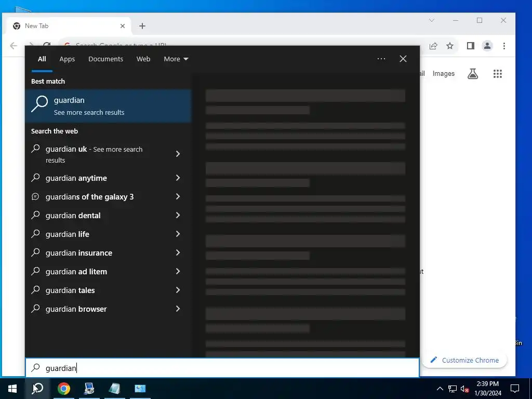Open the computer-monitor taskbar app icon
The image size is (532, 399).
89,389
